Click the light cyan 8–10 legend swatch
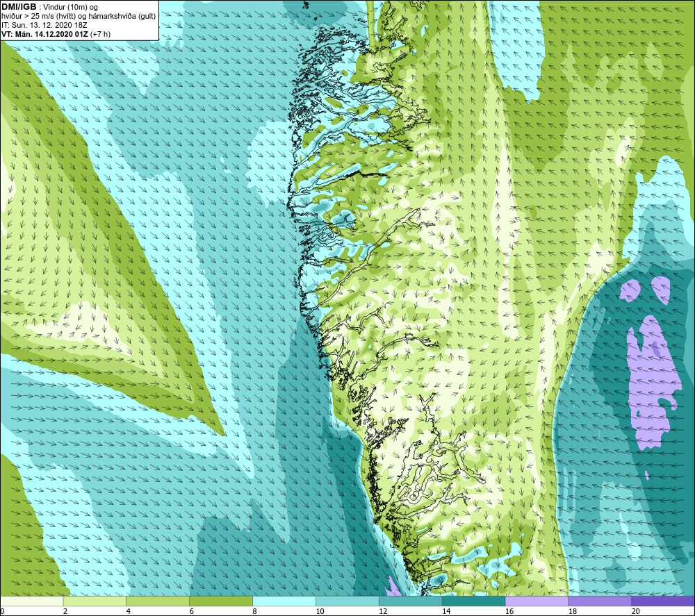The width and height of the screenshot is (695, 616). [x=284, y=601]
